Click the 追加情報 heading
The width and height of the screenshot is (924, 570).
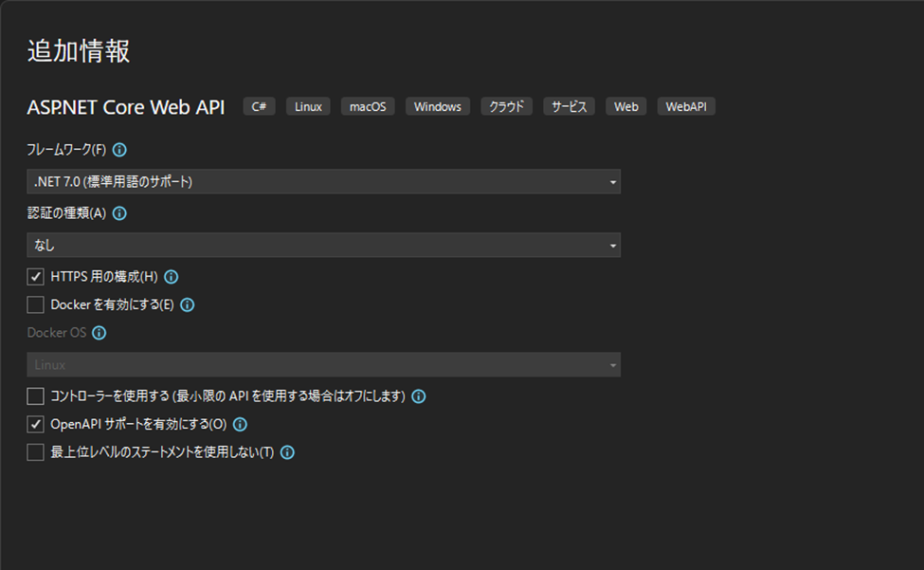pyautogui.click(x=79, y=50)
